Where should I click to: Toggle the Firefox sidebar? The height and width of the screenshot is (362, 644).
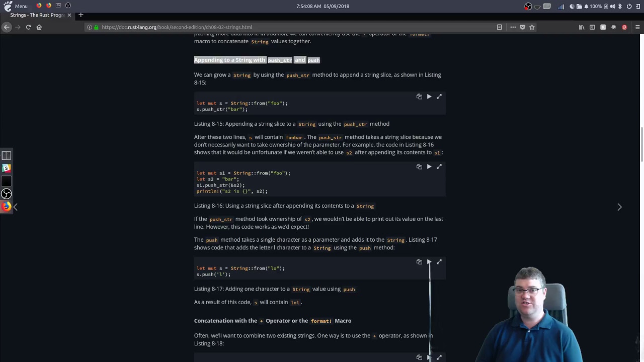[x=592, y=27]
